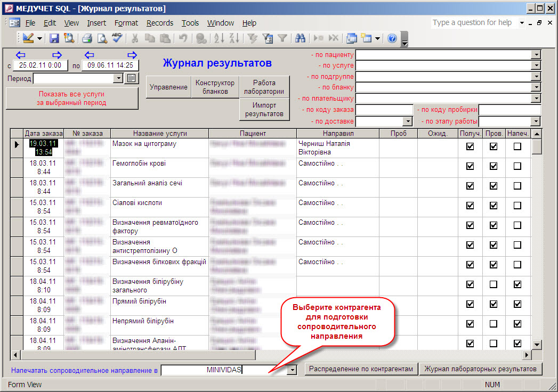Click the Работа лаборатории button

coord(264,87)
